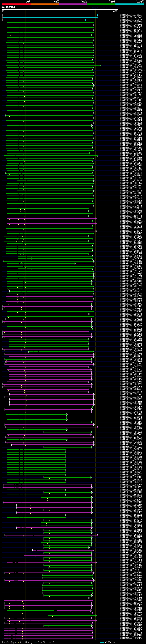The height and width of the screenshot is (644, 146).
Task: Select the UniRef100_C1MKQ8 label
Action: [131, 273]
